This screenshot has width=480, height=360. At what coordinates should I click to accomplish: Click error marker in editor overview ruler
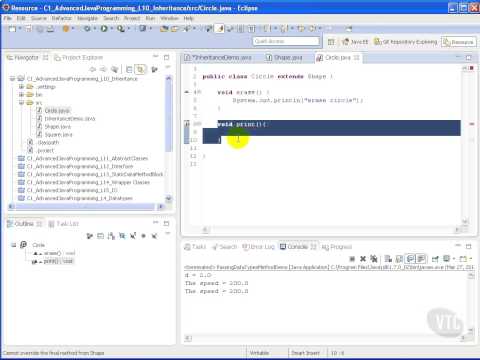(472, 124)
